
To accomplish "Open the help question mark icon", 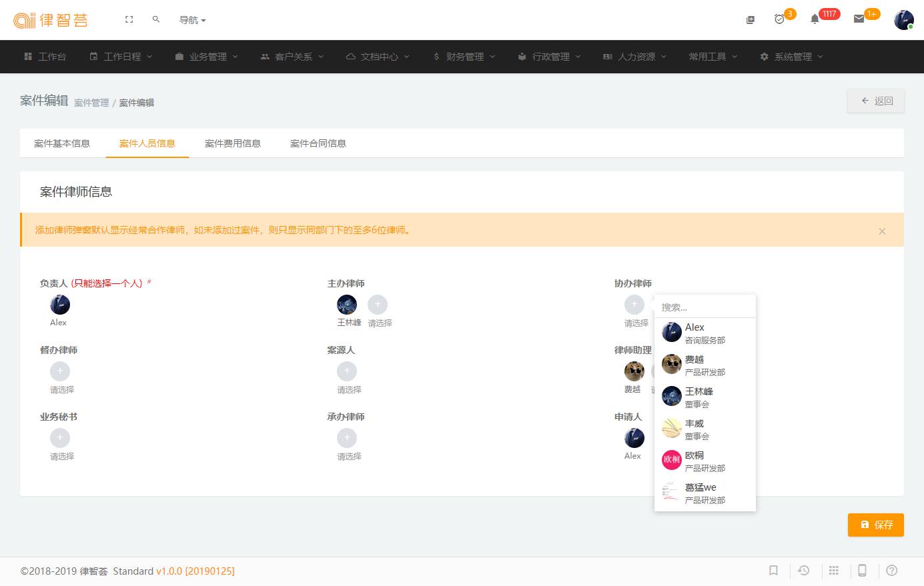I will (x=892, y=571).
